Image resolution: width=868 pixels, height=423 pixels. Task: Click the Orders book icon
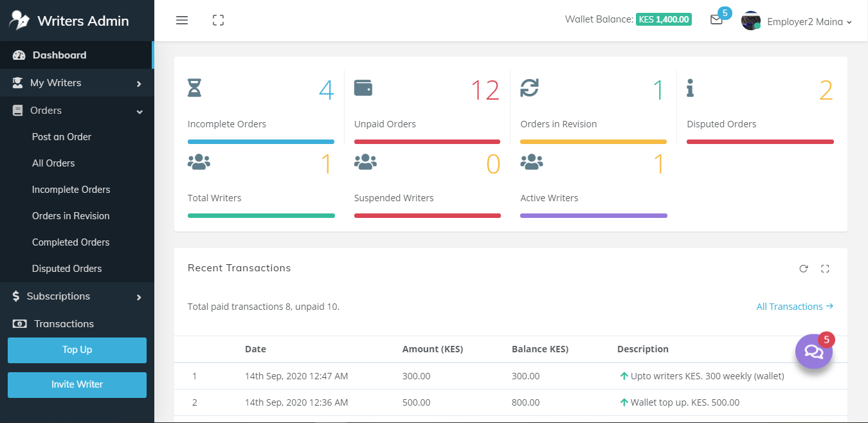[18, 111]
